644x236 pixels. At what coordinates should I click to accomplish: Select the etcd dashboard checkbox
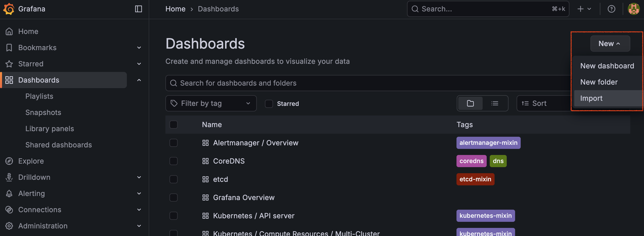tap(174, 179)
